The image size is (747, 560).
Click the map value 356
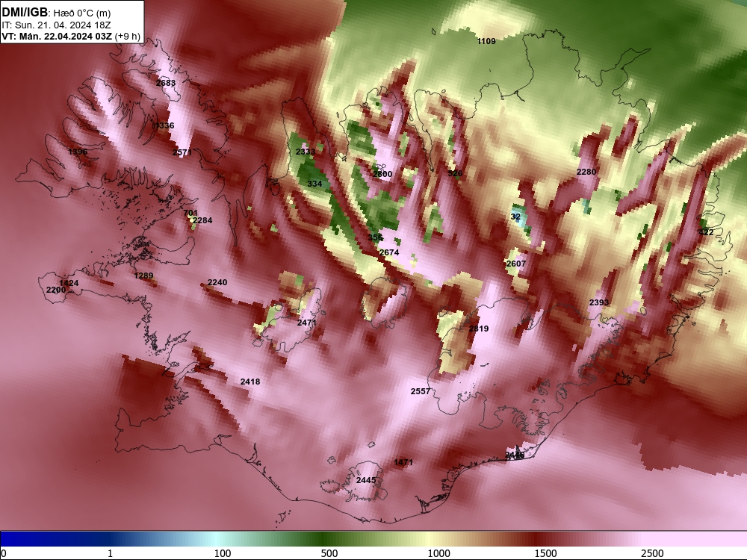click(375, 237)
